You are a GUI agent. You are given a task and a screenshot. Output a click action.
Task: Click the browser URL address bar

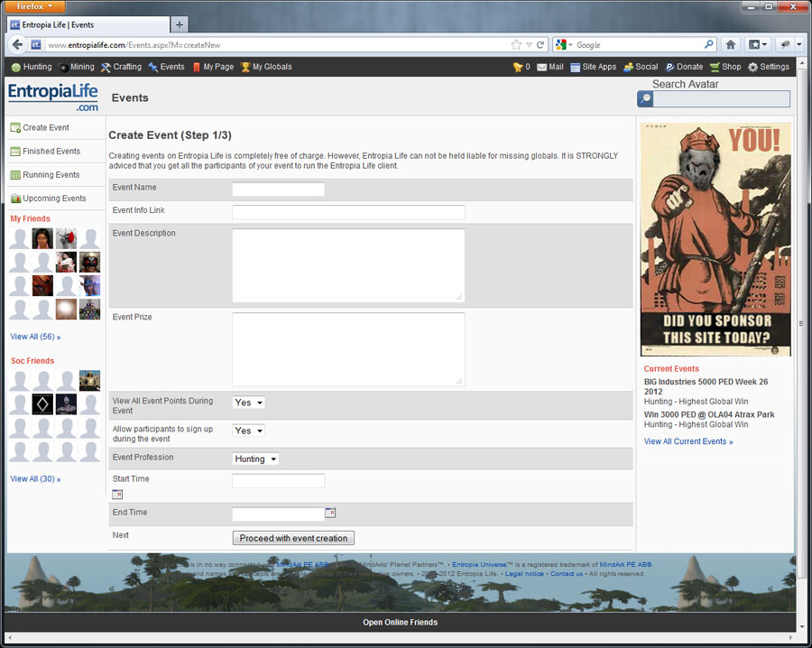[277, 45]
